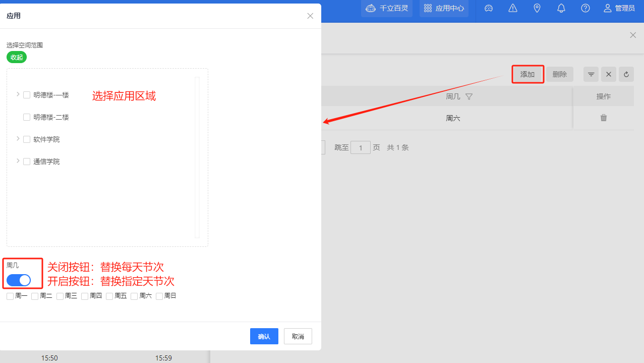Click the 确认 button
This screenshot has width=644, height=363.
[x=264, y=336]
